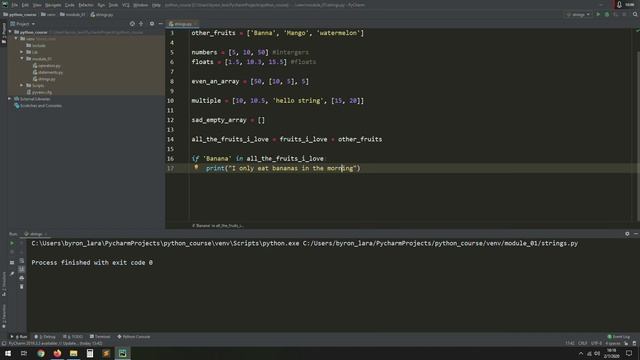Open Search Everywhere with the magnifier icon
The image size is (640, 360).
[635, 14]
